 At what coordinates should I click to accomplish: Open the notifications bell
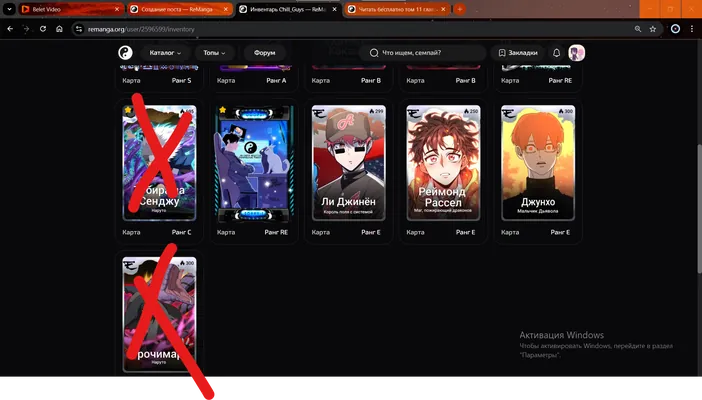tap(556, 53)
